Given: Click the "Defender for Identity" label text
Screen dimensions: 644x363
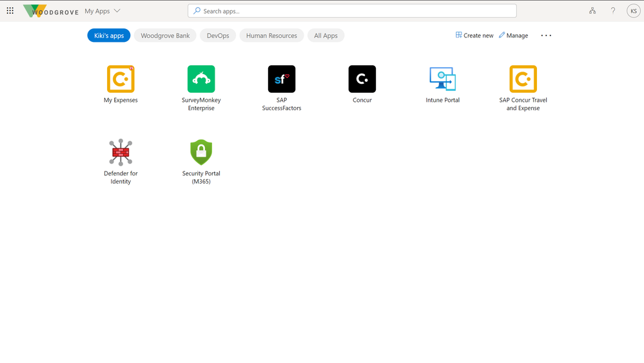Looking at the screenshot, I should (x=121, y=177).
